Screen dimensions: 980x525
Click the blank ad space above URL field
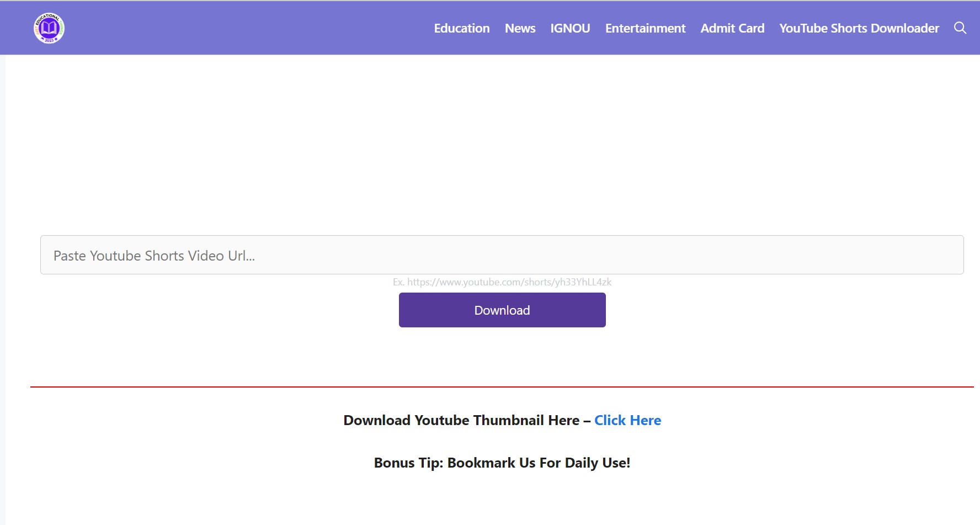click(x=502, y=144)
